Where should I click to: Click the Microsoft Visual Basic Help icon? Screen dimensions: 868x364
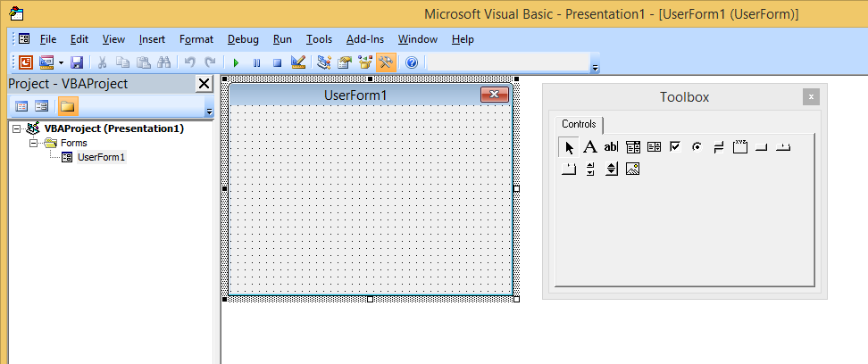click(x=411, y=62)
